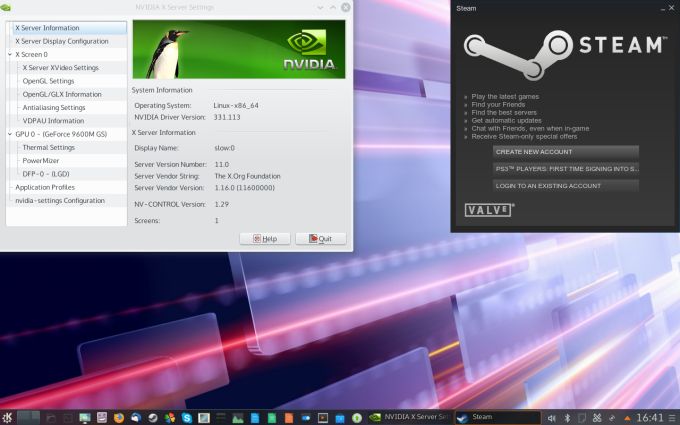Viewport: 680px width, 425px height.
Task: Open the blue document icon left of green one
Action: pyautogui.click(x=255, y=418)
